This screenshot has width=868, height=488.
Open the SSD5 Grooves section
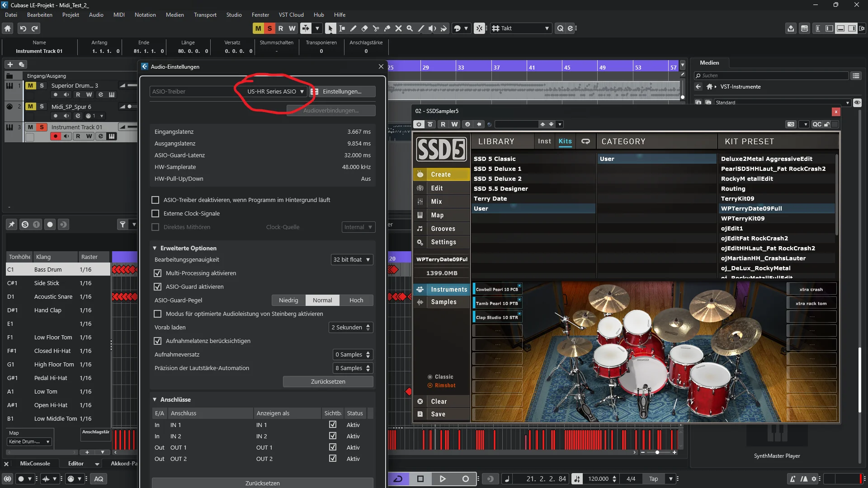(x=442, y=229)
